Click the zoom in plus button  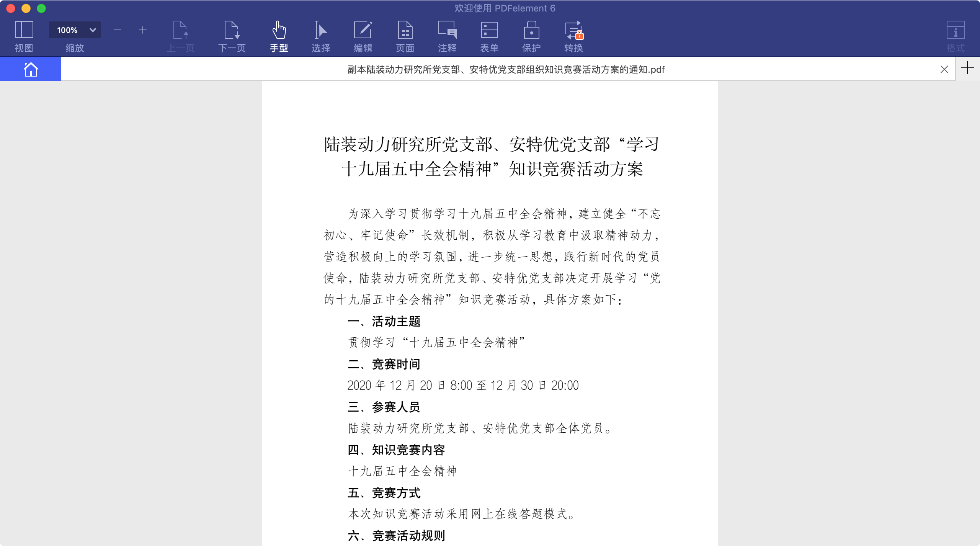pyautogui.click(x=143, y=30)
